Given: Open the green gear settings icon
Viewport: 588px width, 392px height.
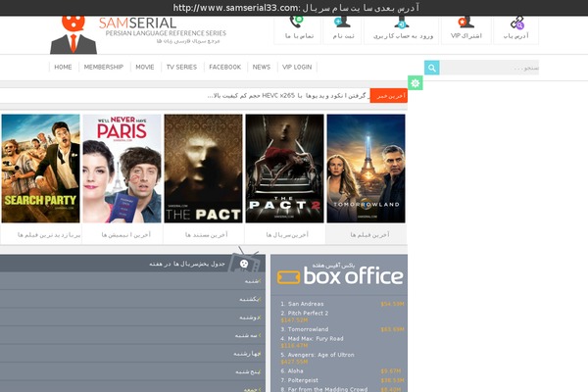Looking at the screenshot, I should point(416,83).
